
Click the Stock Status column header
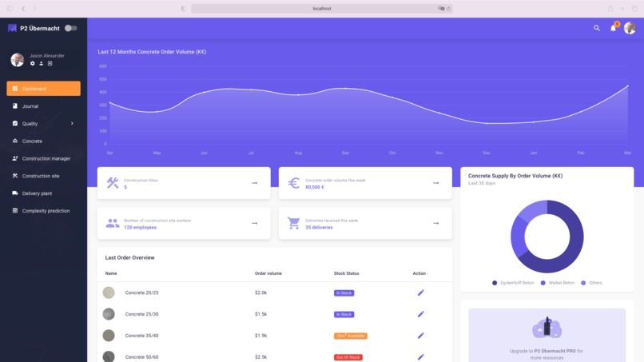[346, 273]
